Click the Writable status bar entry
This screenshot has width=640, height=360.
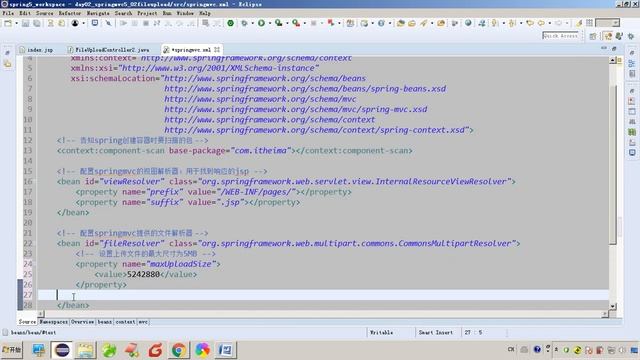point(381,333)
